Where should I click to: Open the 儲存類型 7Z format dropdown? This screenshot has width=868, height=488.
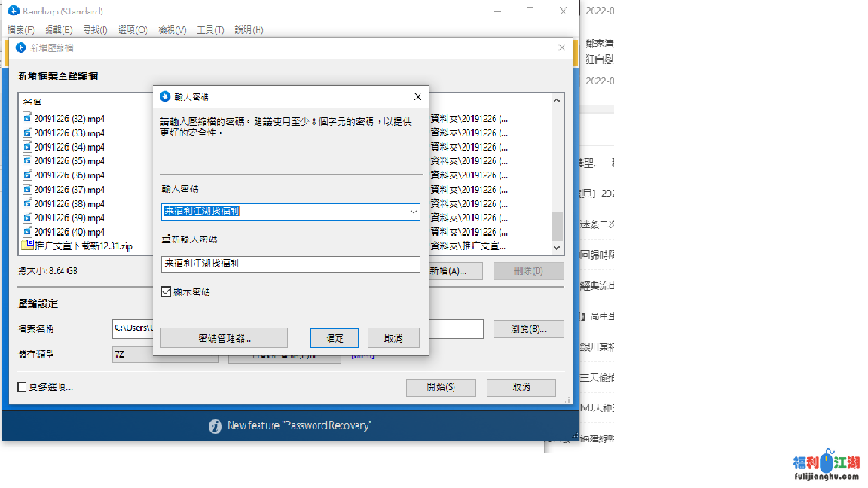point(164,355)
